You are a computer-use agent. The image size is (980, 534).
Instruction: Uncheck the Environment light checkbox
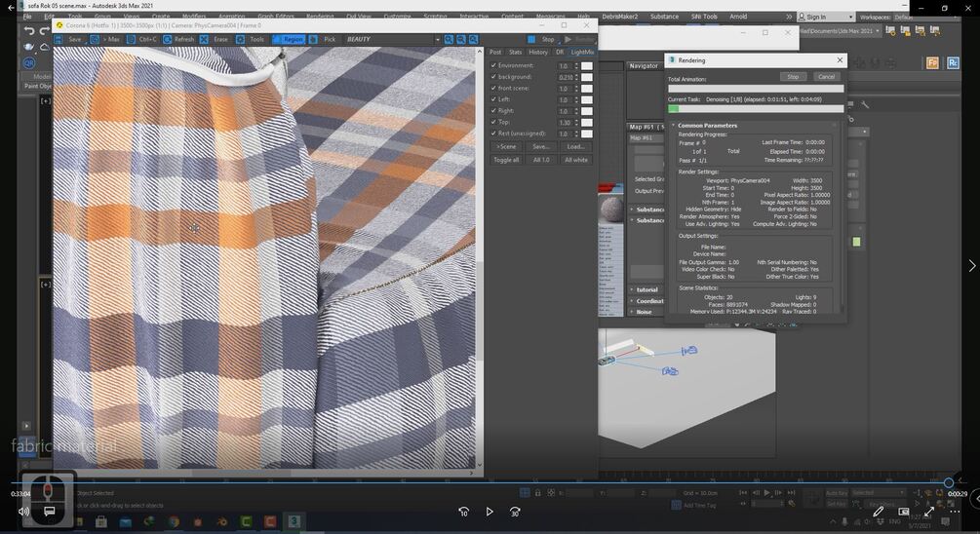[x=493, y=65]
